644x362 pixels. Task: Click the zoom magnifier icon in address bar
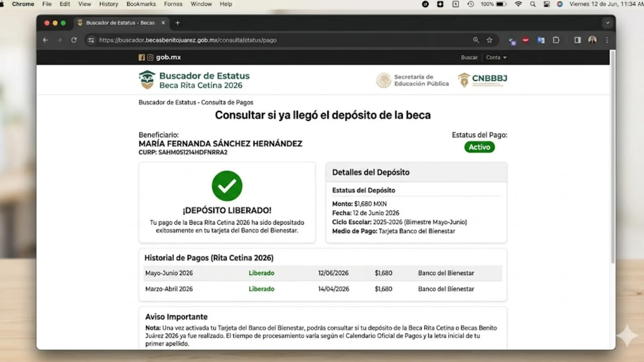coord(476,40)
